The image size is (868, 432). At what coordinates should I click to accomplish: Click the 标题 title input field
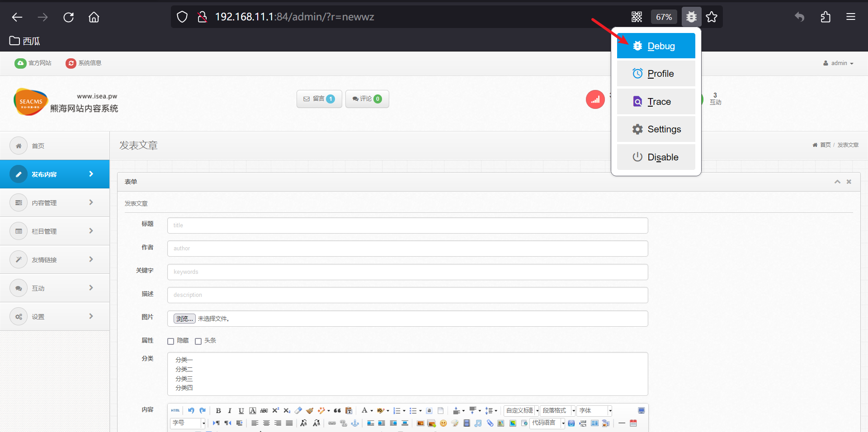(x=407, y=225)
